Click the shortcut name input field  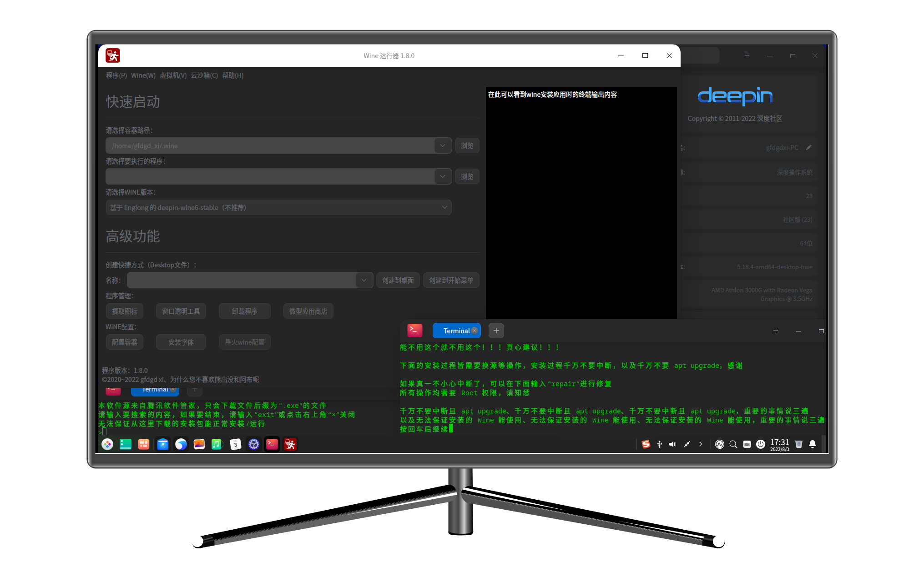pos(242,280)
